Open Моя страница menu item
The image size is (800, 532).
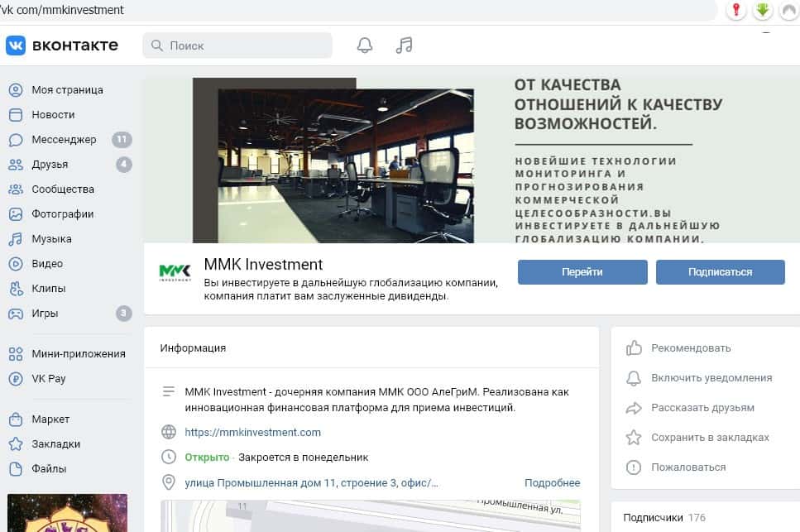(x=67, y=90)
